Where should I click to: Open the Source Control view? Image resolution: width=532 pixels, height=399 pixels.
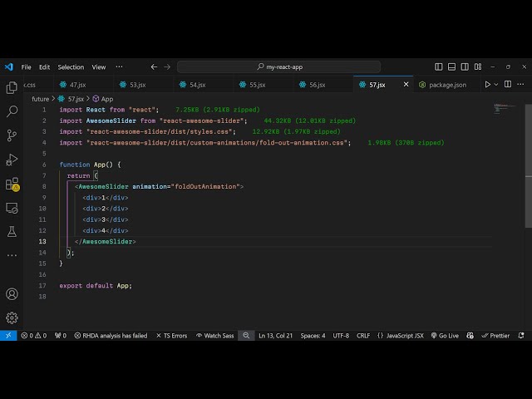[x=12, y=135]
